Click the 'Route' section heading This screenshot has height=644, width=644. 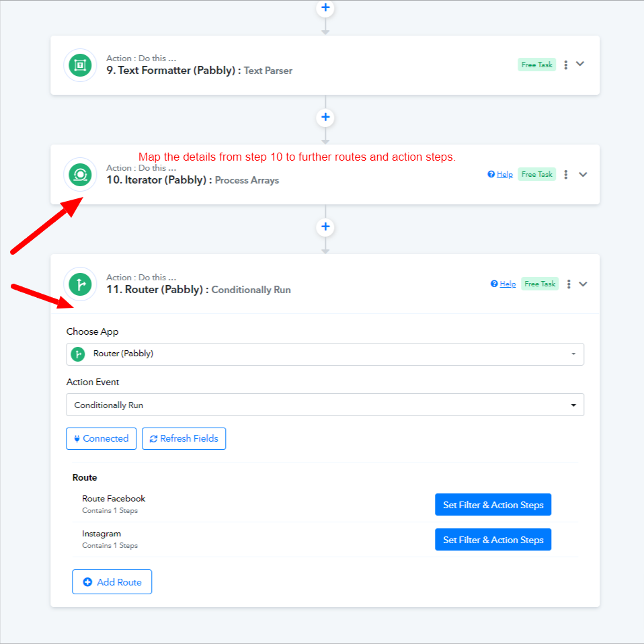click(85, 478)
